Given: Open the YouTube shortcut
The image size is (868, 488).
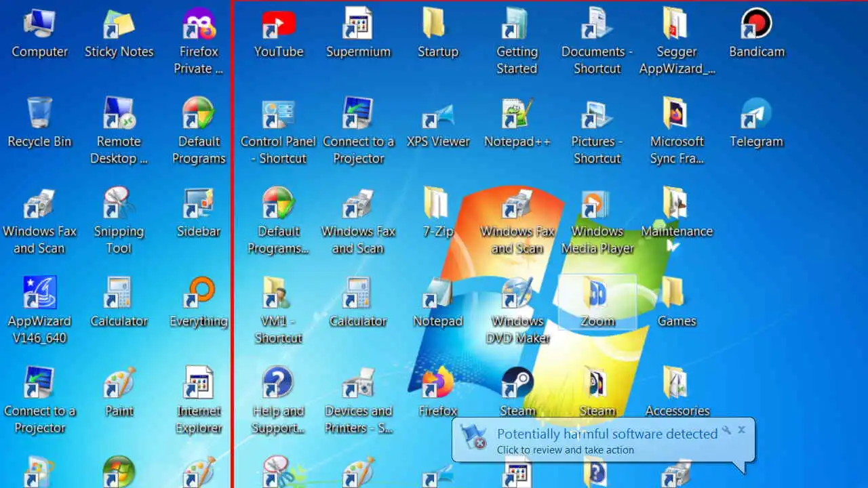Looking at the screenshot, I should pyautogui.click(x=279, y=33).
